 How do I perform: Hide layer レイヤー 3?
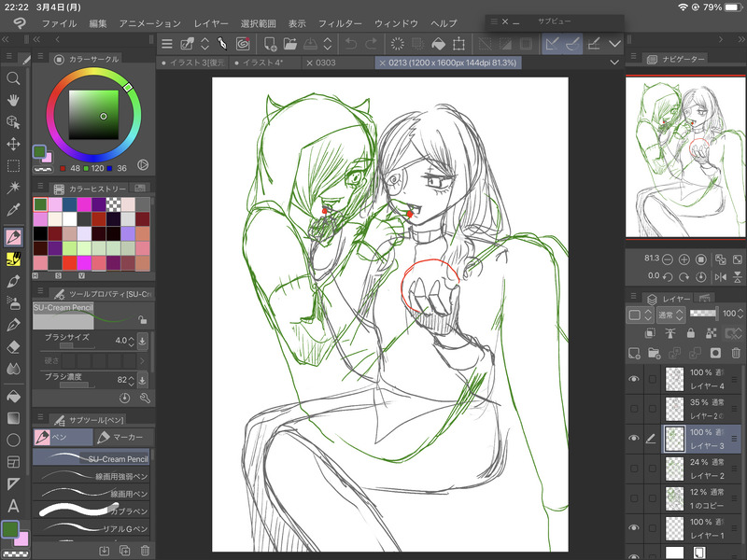click(634, 438)
